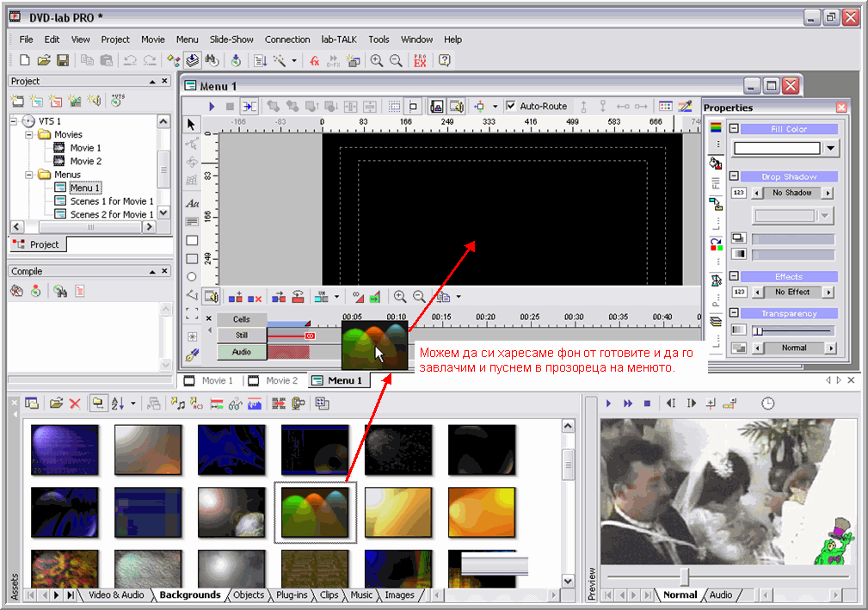Open the Fill Color dropdown arrow
The width and height of the screenshot is (868, 610).
click(x=830, y=148)
